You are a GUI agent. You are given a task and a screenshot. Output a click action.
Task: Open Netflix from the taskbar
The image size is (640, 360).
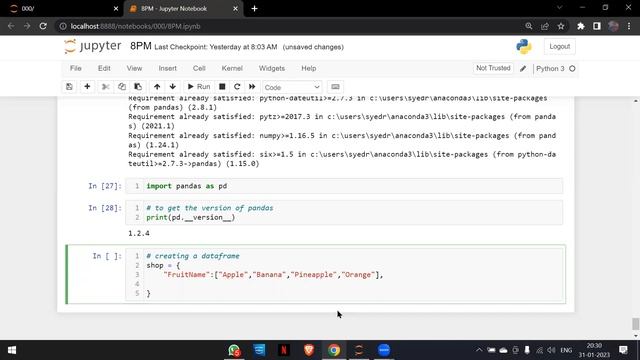284,350
